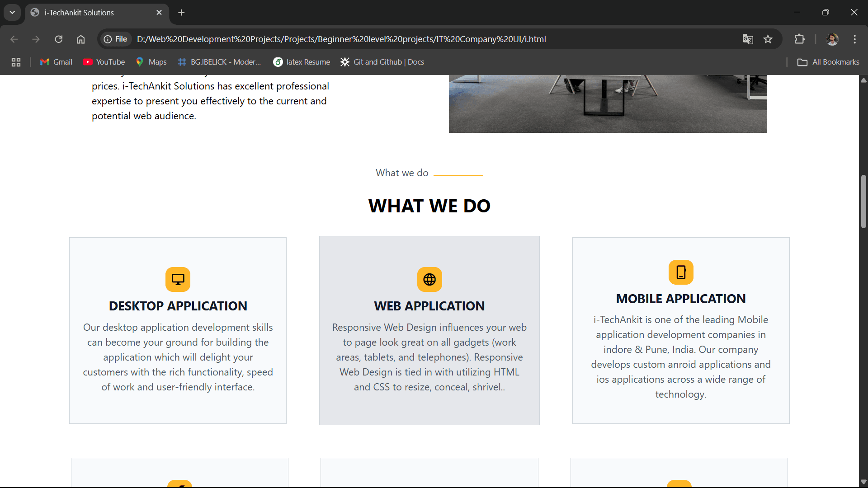The image size is (868, 488).
Task: Open the All Bookmarks folder
Action: [828, 62]
